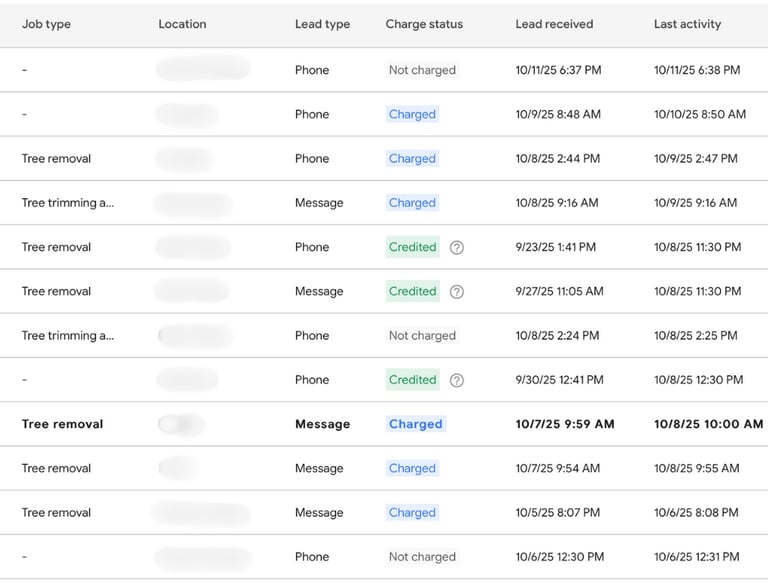Sort by the Lead received column header
The image size is (768, 583).
(x=554, y=24)
